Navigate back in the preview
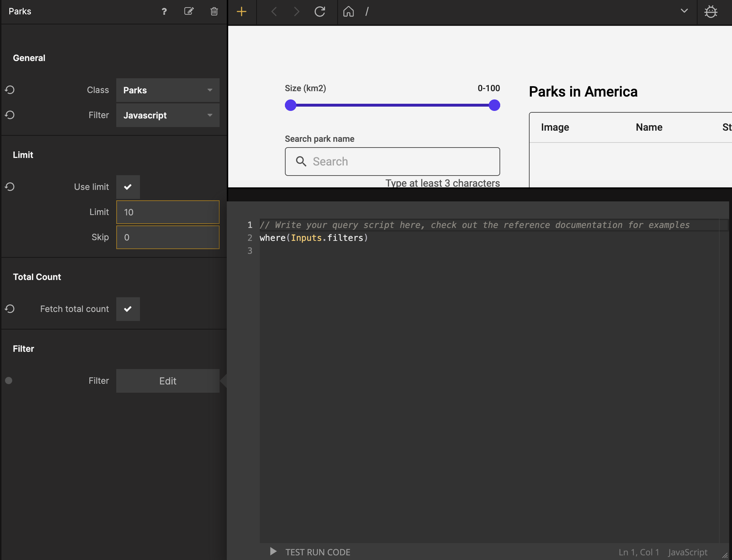Viewport: 732px width, 560px height. tap(274, 12)
